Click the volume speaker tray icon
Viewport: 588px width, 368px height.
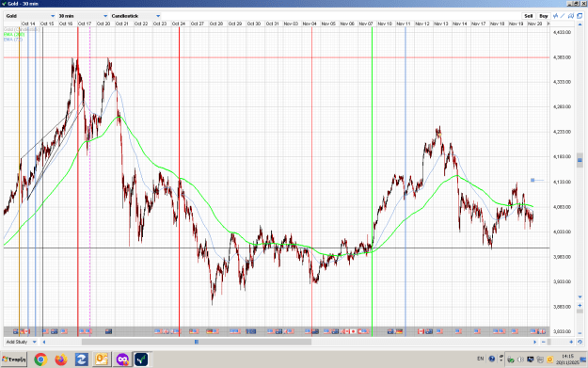click(520, 360)
